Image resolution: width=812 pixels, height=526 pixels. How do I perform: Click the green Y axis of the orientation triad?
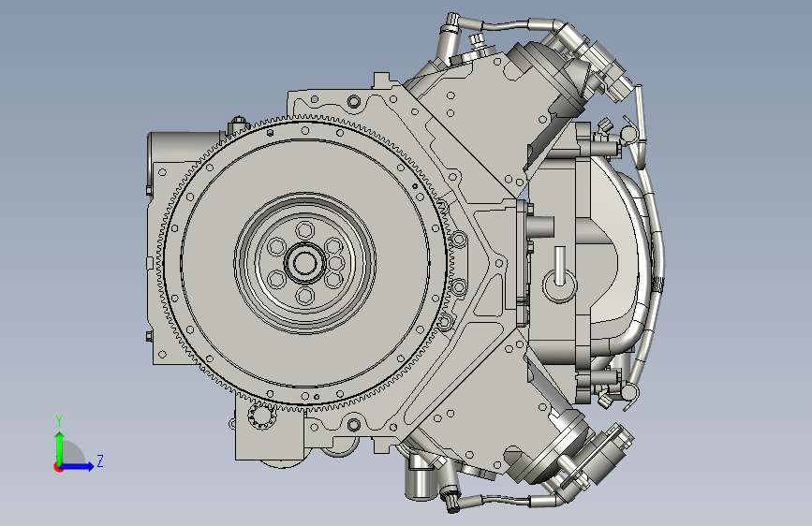point(60,447)
